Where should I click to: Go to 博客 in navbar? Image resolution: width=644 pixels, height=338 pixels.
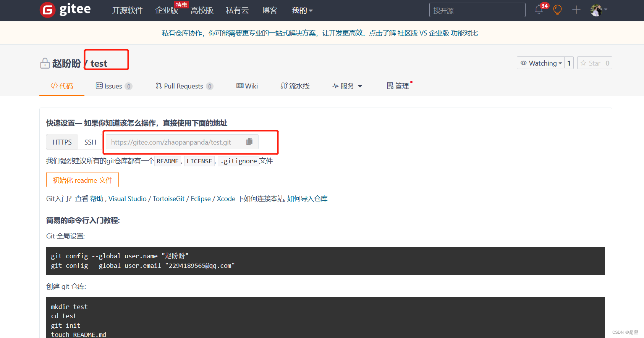tap(270, 10)
